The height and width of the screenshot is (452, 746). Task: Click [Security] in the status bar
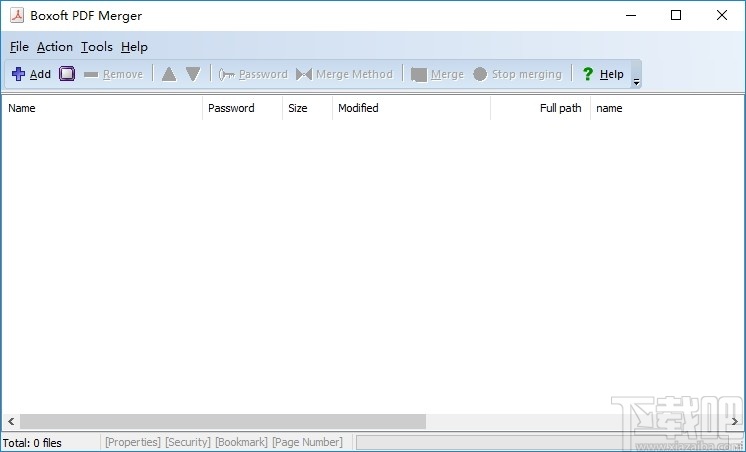[187, 442]
